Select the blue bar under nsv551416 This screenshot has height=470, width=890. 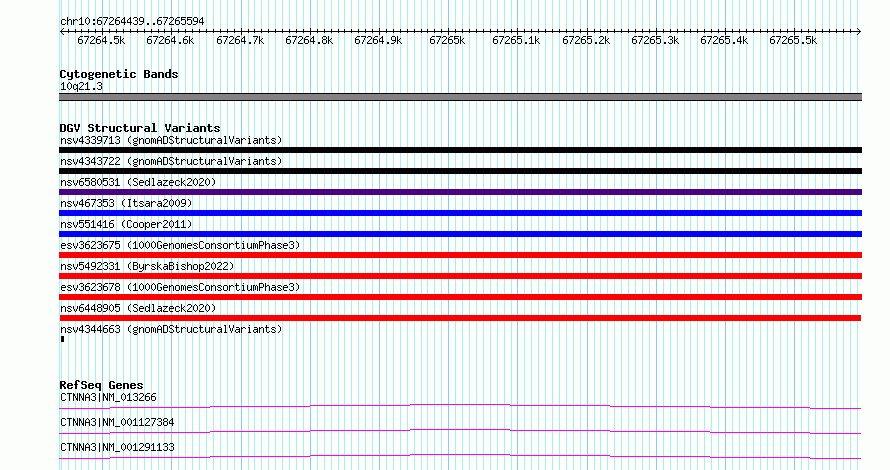[460, 234]
